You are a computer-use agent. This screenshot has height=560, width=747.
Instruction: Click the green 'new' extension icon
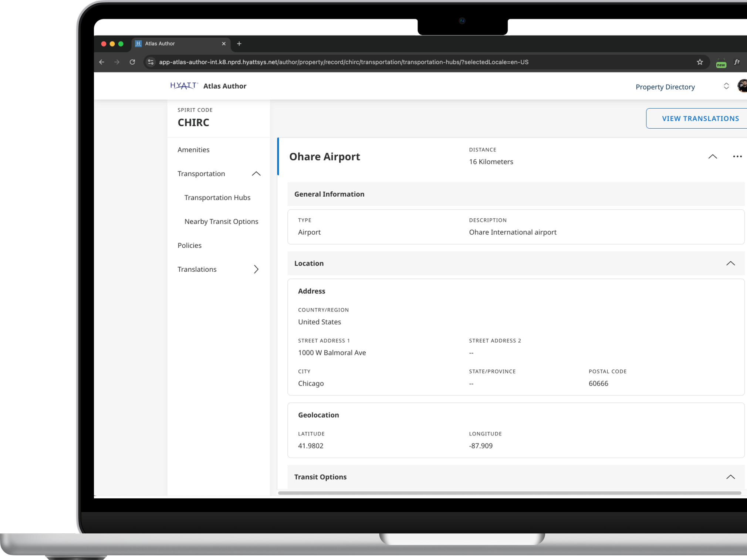pyautogui.click(x=721, y=63)
